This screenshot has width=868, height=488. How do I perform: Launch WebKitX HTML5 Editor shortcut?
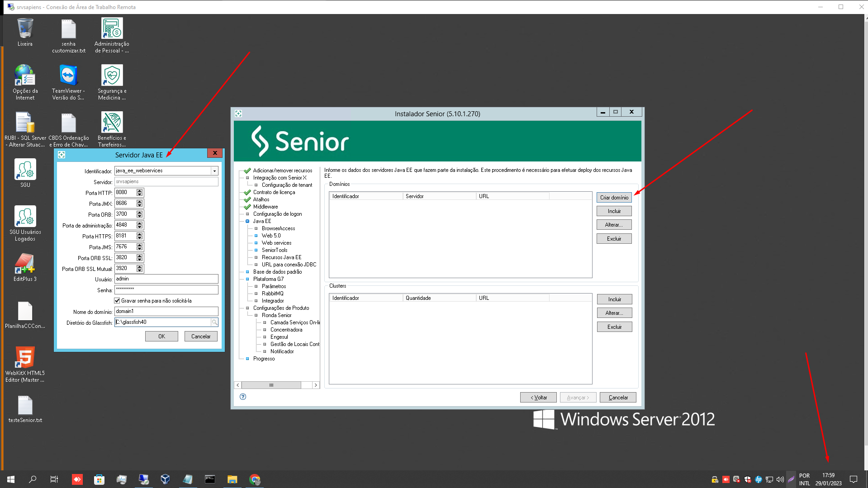[25, 365]
